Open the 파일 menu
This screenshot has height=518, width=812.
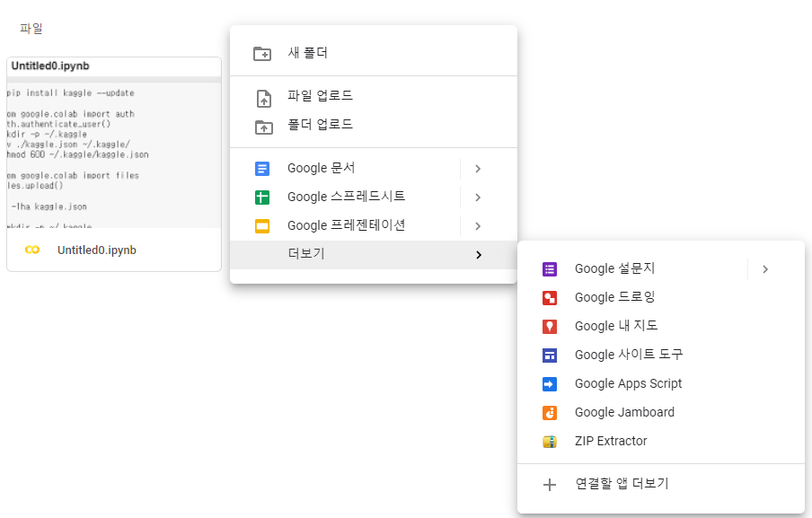pos(31,28)
